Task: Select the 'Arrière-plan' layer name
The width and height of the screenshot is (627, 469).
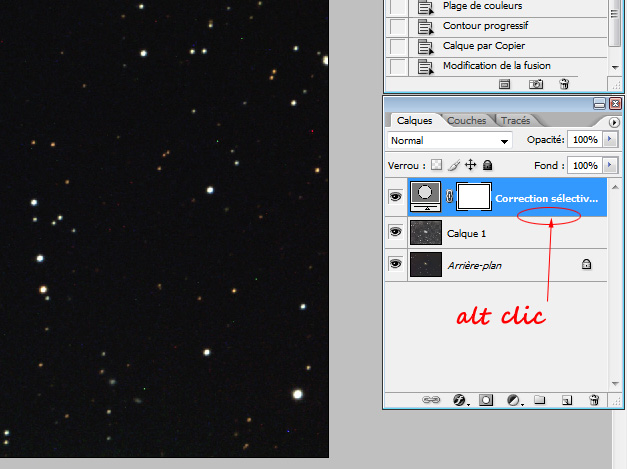Action: tap(474, 265)
